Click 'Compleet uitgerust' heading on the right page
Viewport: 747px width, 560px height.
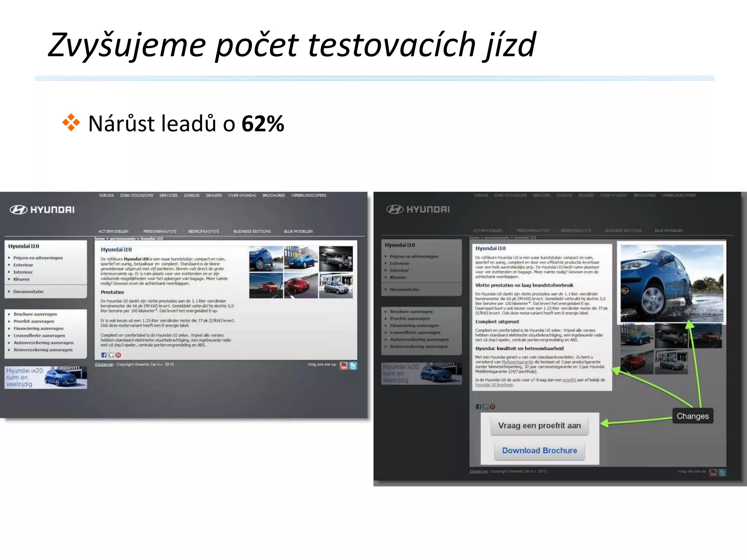coord(497,322)
